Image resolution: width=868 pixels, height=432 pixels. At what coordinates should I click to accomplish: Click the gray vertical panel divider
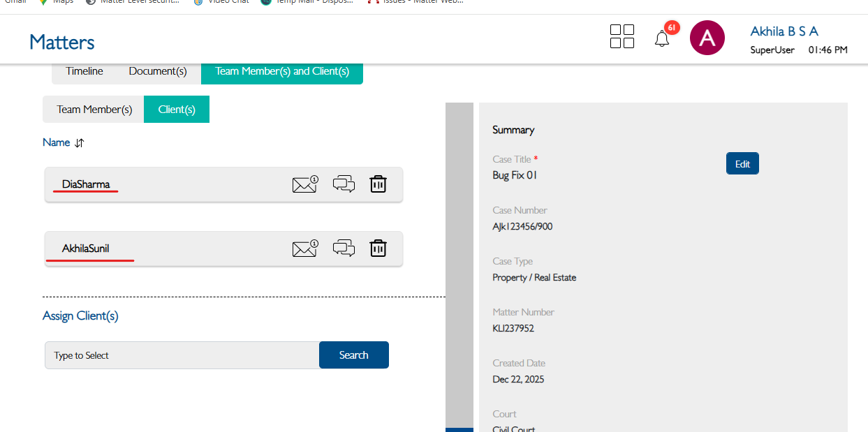459,265
